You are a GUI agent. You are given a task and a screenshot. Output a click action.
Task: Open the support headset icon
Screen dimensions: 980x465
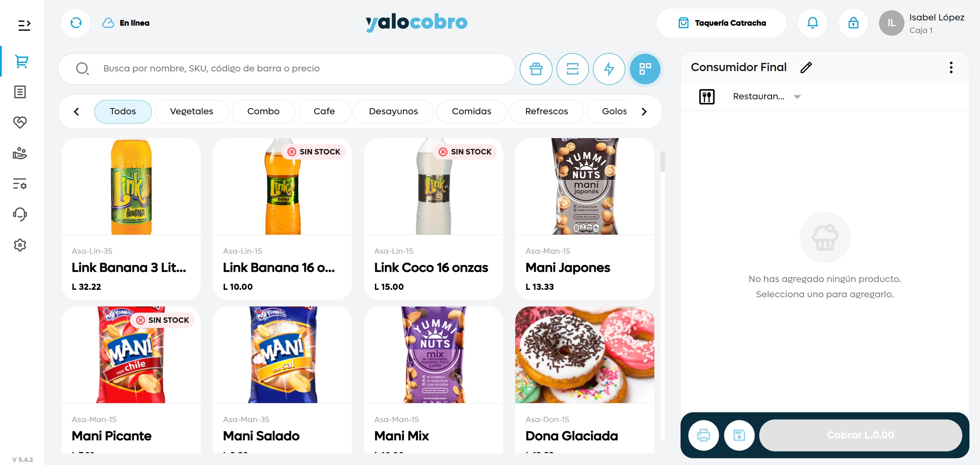20,214
